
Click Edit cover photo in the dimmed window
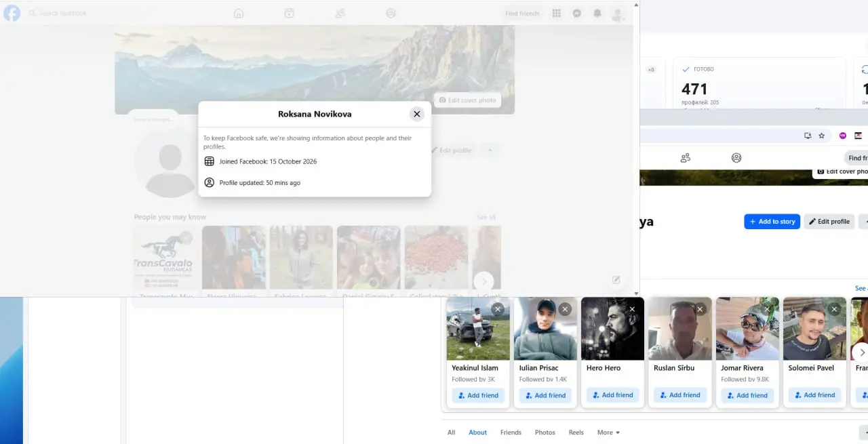coord(467,100)
